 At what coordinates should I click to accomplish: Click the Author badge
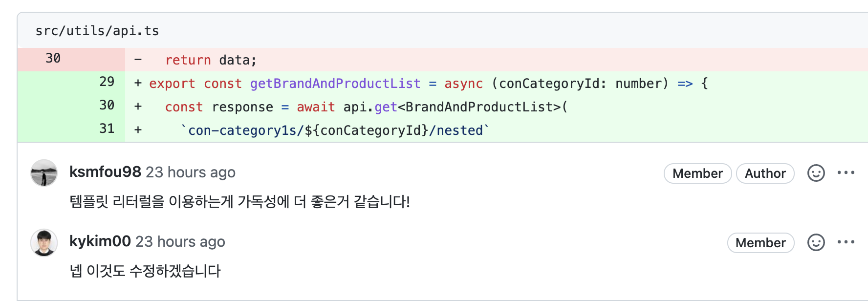coord(765,173)
